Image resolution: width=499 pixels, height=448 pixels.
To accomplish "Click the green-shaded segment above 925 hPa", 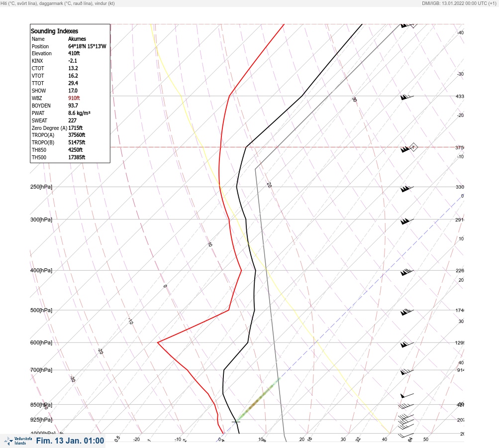I will point(258,400).
